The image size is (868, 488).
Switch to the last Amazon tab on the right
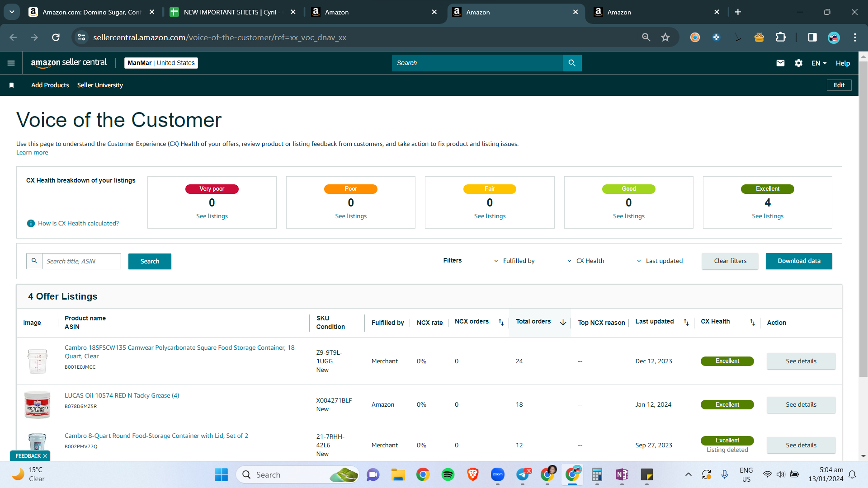pyautogui.click(x=656, y=12)
